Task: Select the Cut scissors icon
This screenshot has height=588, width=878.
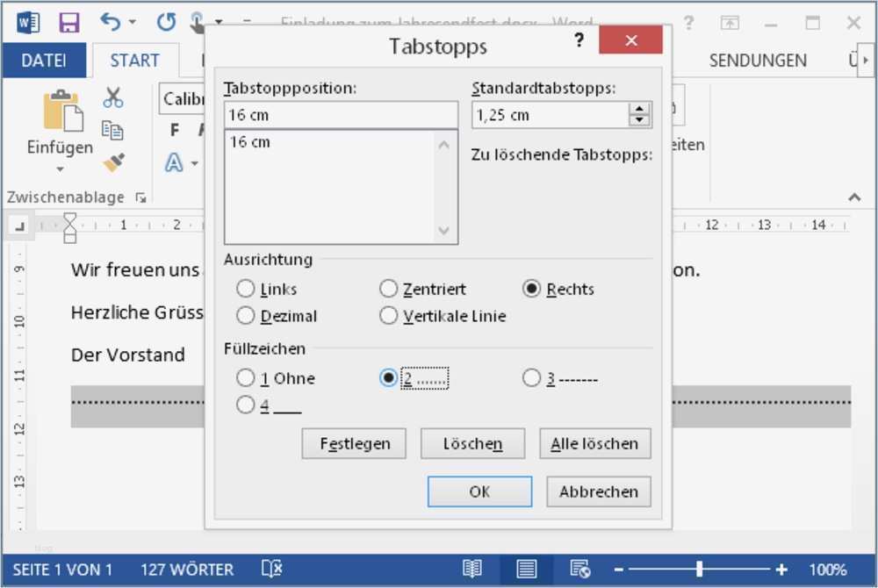Action: [113, 97]
